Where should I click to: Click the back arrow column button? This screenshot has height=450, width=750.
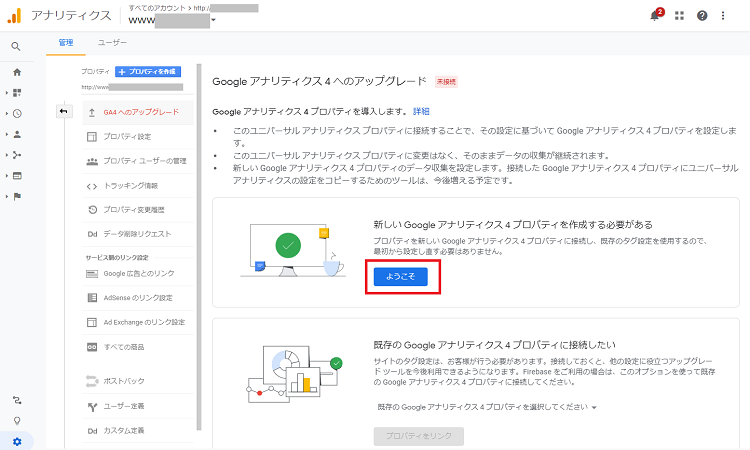click(64, 111)
